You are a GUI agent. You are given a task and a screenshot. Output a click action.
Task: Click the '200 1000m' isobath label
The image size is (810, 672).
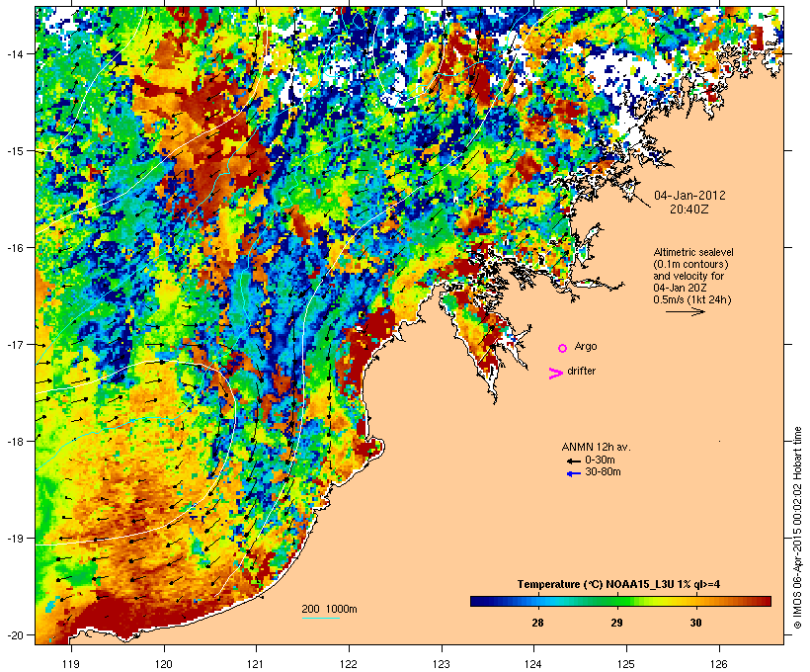[329, 609]
